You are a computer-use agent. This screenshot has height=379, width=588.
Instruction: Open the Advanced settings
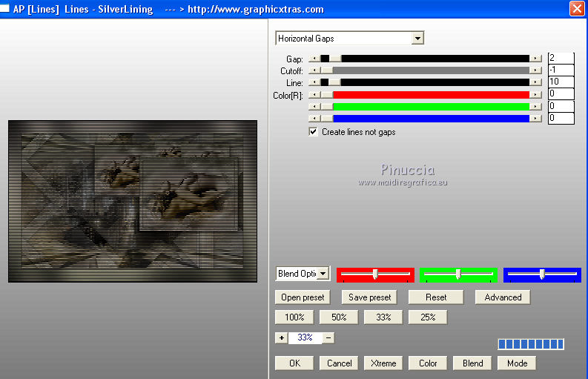[x=503, y=297]
